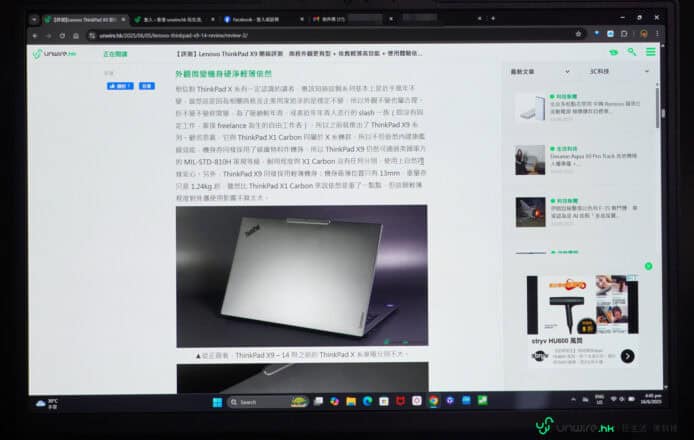Click the green eye icon in header
694x440 pixels.
pos(613,52)
